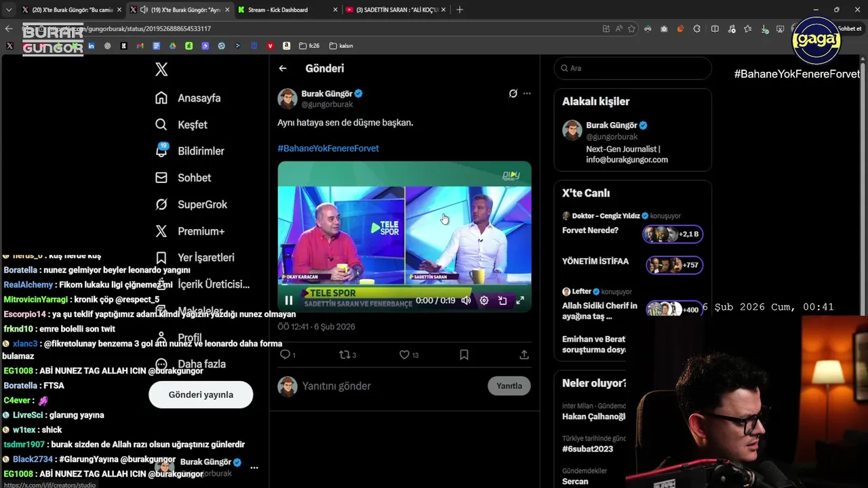Image resolution: width=868 pixels, height=488 pixels.
Task: Mute the video volume icon
Action: [466, 300]
